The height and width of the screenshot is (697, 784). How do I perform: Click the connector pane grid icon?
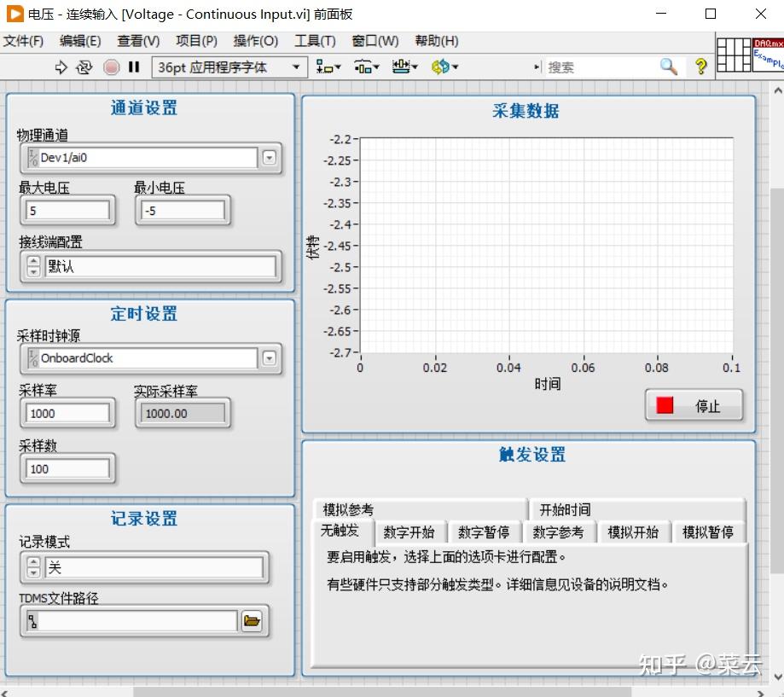click(x=734, y=55)
